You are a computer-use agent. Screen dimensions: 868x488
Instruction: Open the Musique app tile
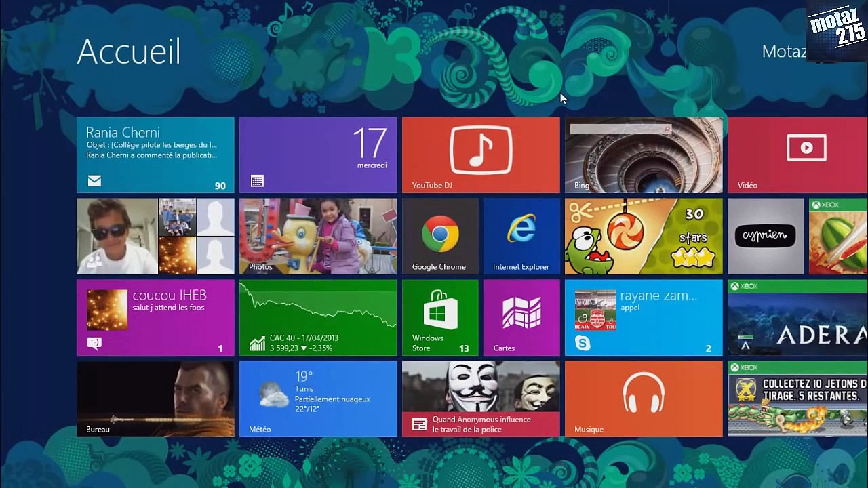point(644,399)
